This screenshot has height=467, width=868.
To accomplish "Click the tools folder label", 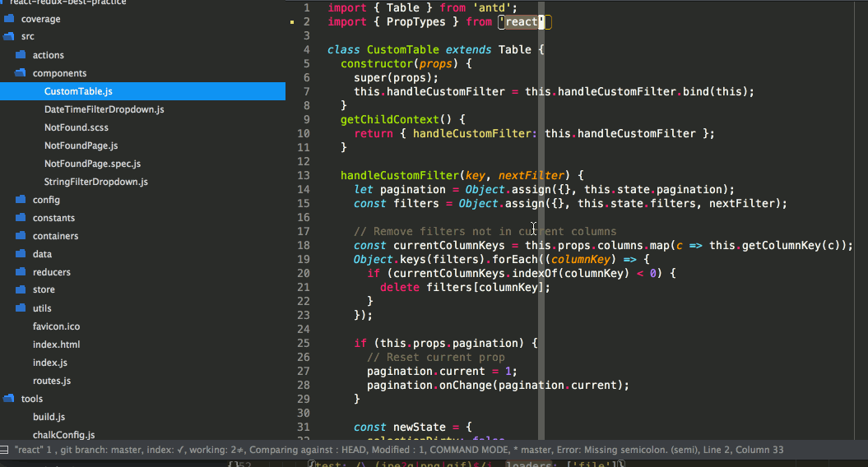I will pos(31,399).
